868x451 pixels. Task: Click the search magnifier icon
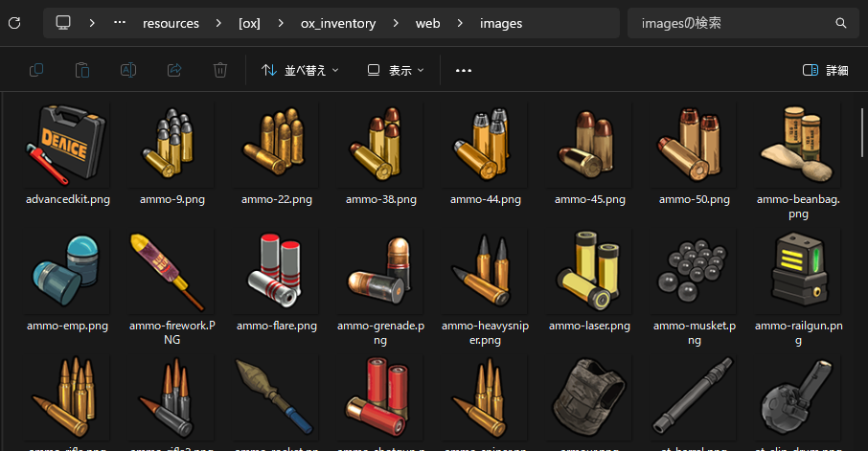tap(841, 23)
